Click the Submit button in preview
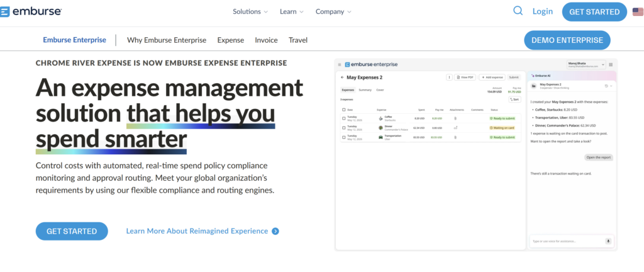This screenshot has height=272, width=644. [513, 77]
